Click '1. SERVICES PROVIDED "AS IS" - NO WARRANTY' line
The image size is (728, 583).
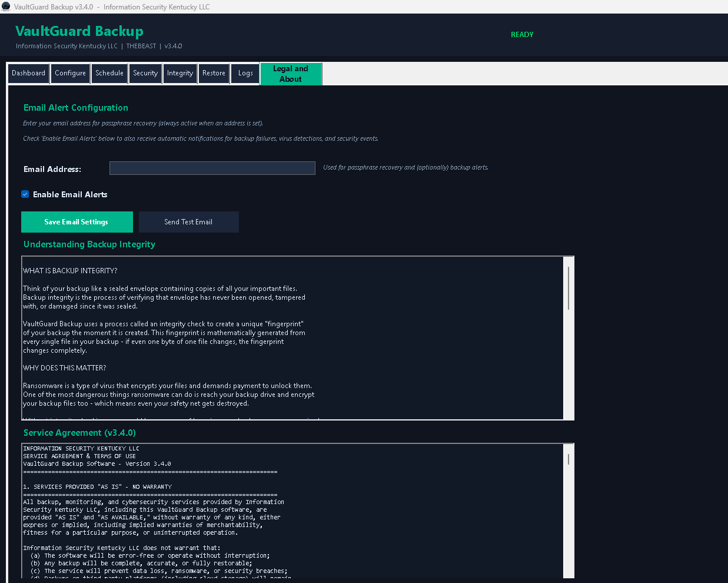(98, 487)
